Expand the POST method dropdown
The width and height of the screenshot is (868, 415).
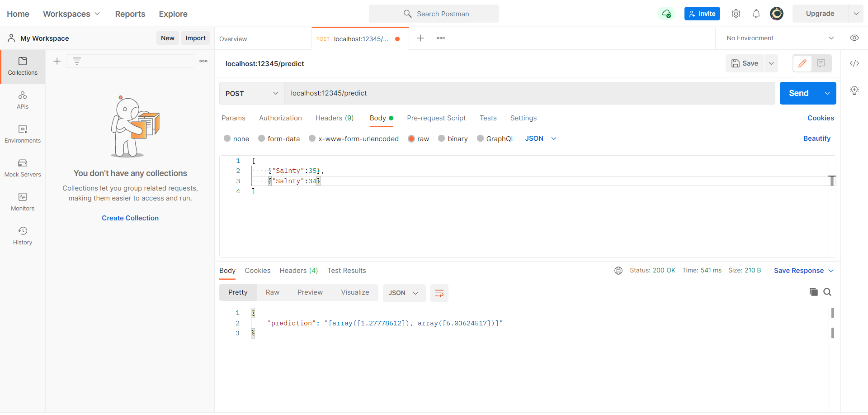251,93
